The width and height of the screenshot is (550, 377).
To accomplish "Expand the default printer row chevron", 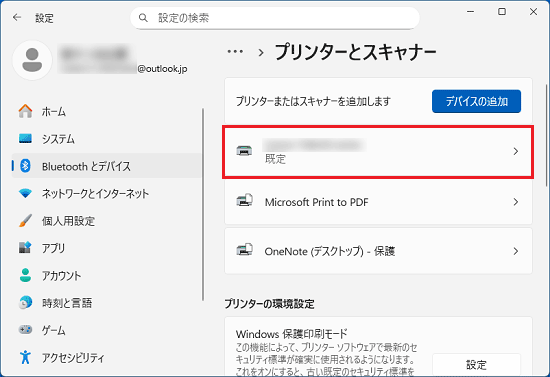I will [x=516, y=151].
